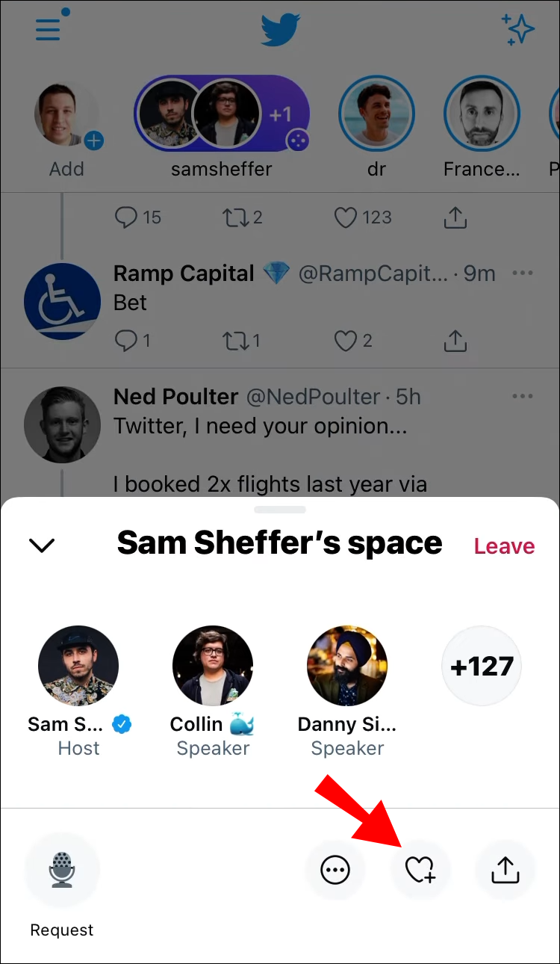Screen dimensions: 560x964
Task: Request to speak with the microphone button
Action: [x=62, y=870]
